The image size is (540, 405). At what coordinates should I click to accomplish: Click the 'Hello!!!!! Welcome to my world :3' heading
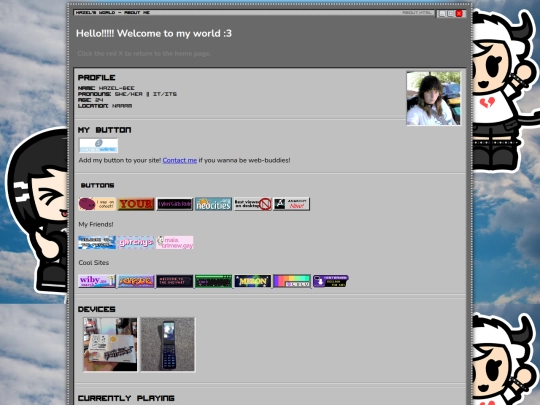[154, 33]
